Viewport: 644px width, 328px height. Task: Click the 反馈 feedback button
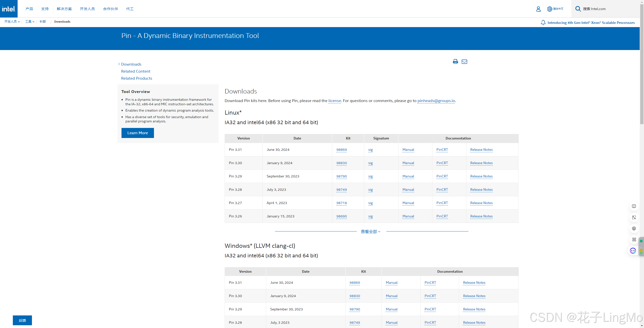(x=22, y=320)
